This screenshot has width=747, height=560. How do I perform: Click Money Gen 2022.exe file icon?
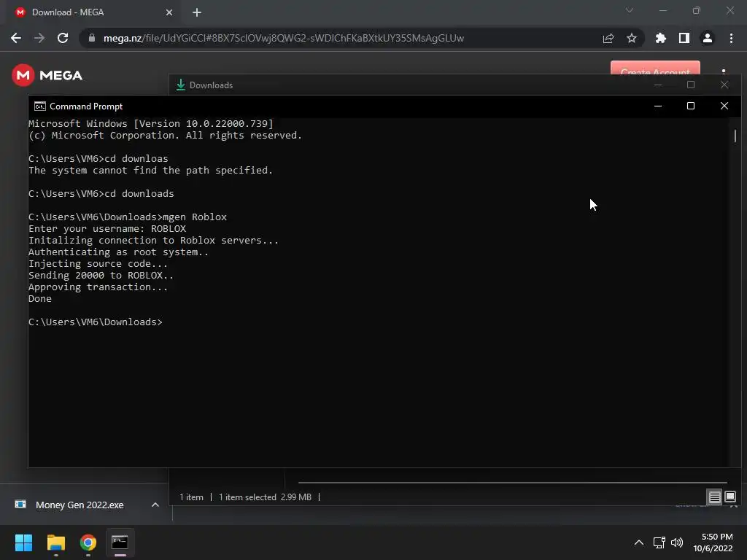coord(20,505)
